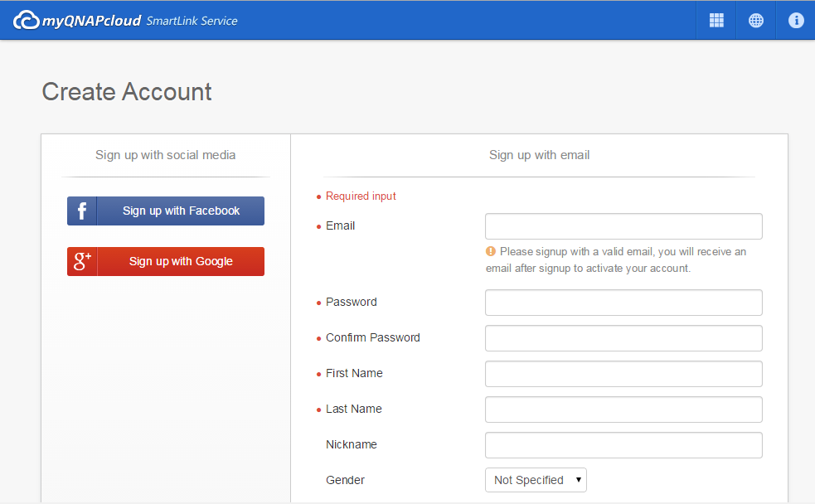Focus the Email input field
This screenshot has width=815, height=504.
pos(623,226)
